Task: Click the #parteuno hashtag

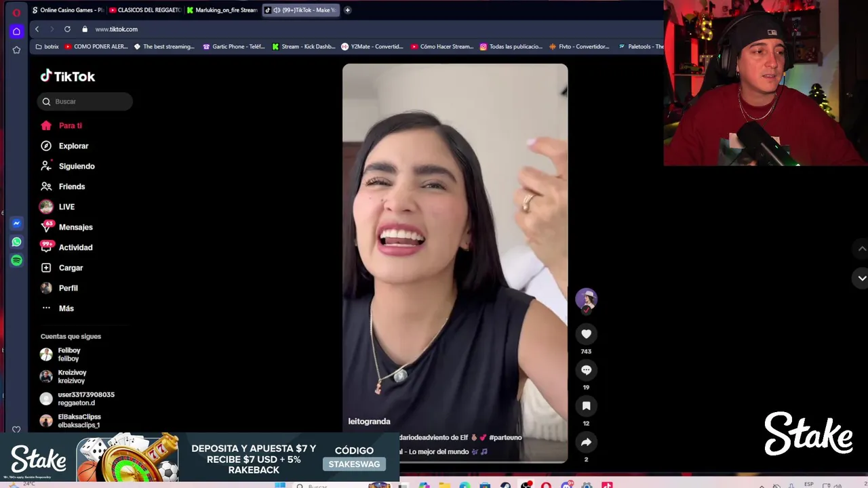Action: tap(505, 438)
